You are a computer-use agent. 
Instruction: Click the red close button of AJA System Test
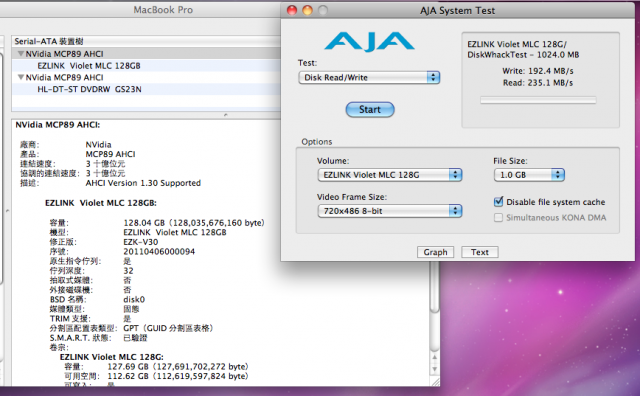tap(292, 11)
